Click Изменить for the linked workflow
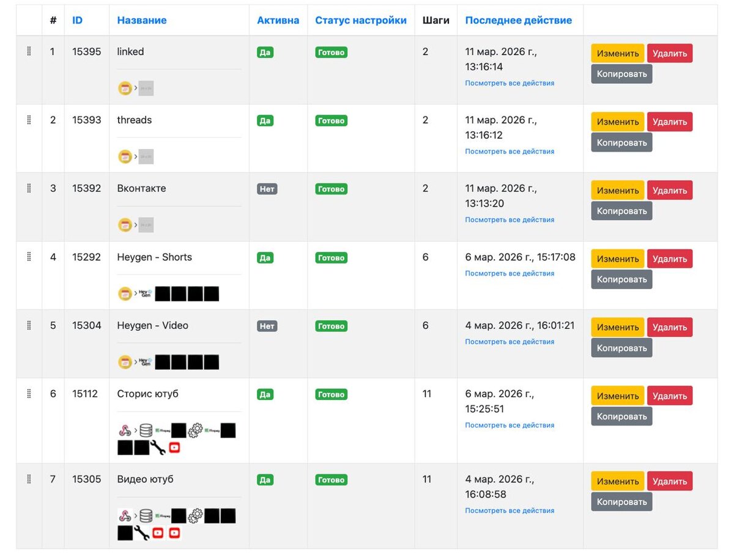 [x=618, y=53]
